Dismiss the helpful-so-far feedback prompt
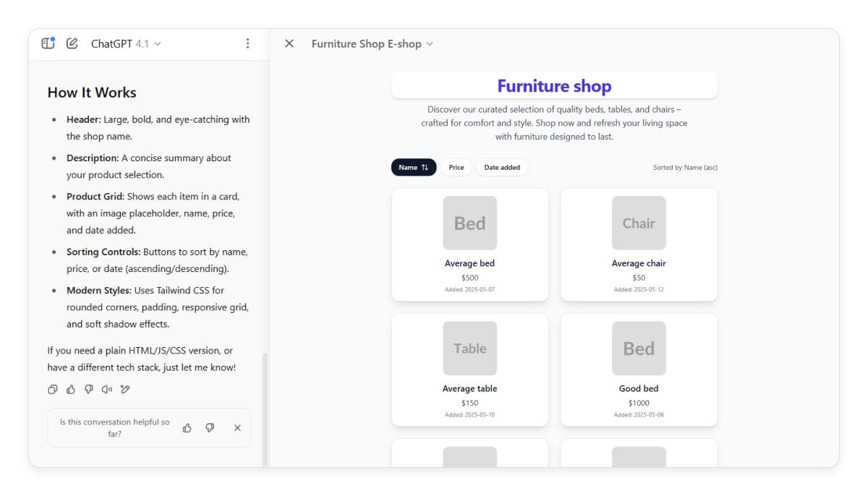Image resolution: width=868 pixels, height=496 pixels. pyautogui.click(x=237, y=428)
